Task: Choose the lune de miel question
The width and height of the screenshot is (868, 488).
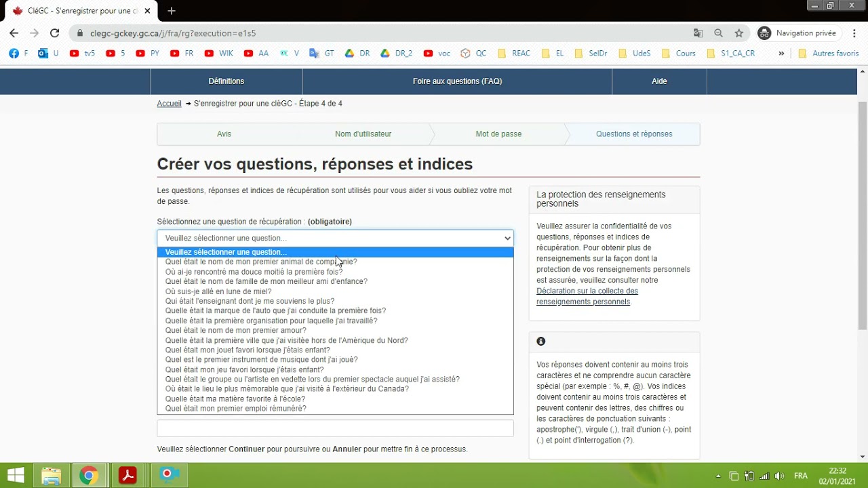Action: (x=335, y=291)
